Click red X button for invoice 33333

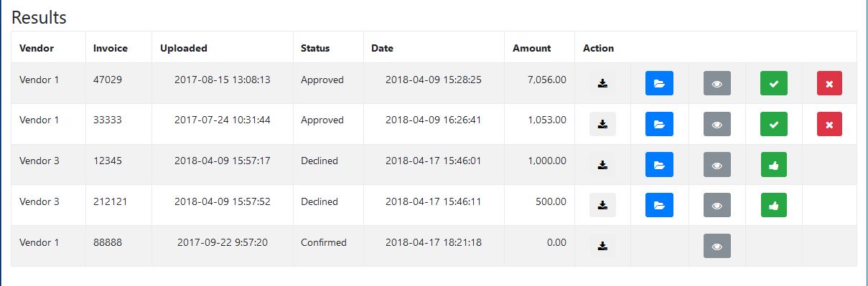pyautogui.click(x=829, y=124)
